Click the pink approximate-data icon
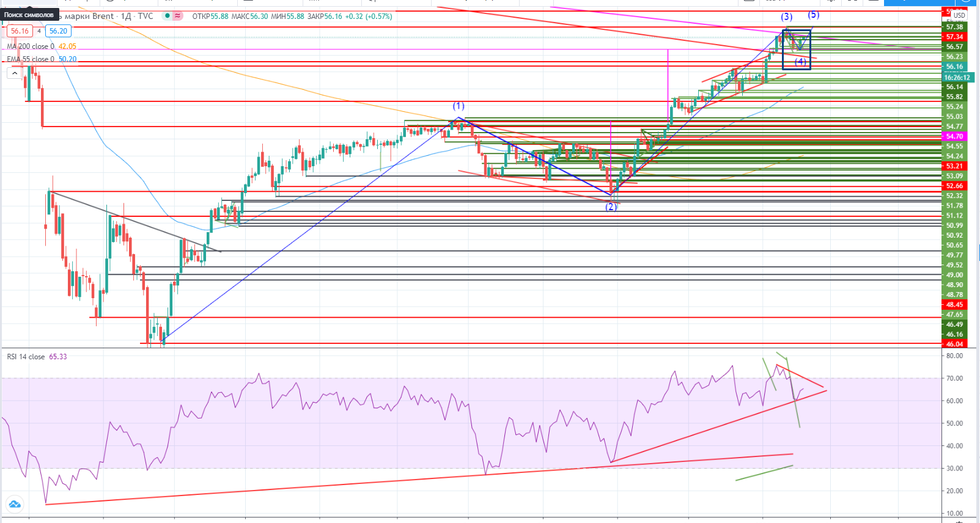980x523 pixels. [178, 16]
